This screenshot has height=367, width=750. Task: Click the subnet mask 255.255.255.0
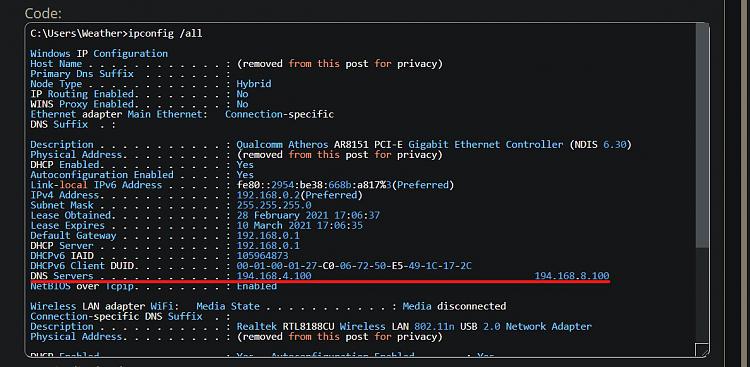pos(274,205)
